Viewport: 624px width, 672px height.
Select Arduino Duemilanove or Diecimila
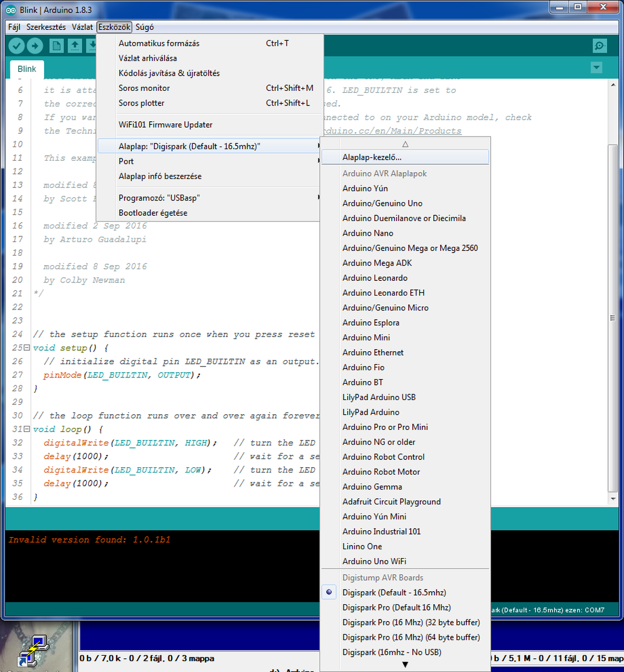(404, 218)
